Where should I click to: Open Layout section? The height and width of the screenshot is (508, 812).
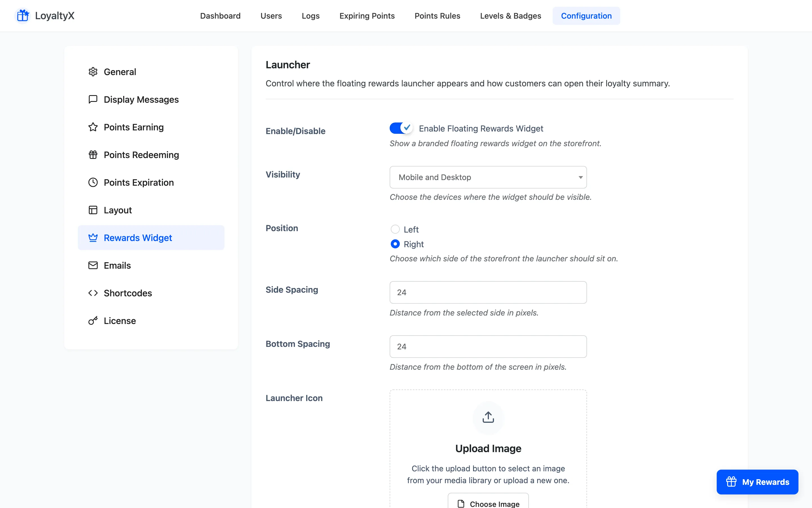coord(151,210)
